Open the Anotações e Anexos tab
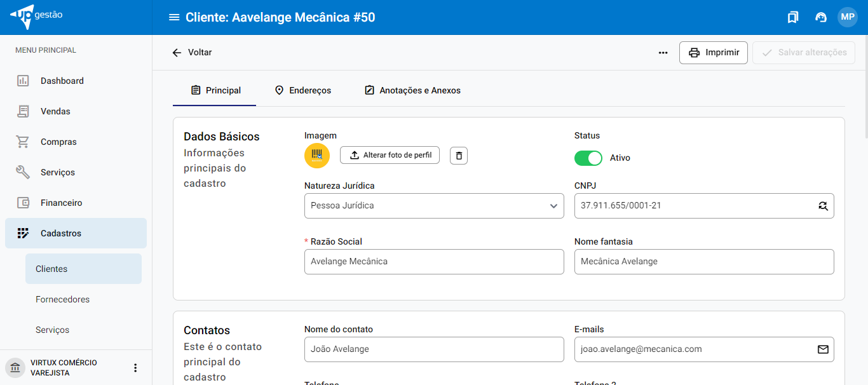This screenshot has width=868, height=385. 412,90
